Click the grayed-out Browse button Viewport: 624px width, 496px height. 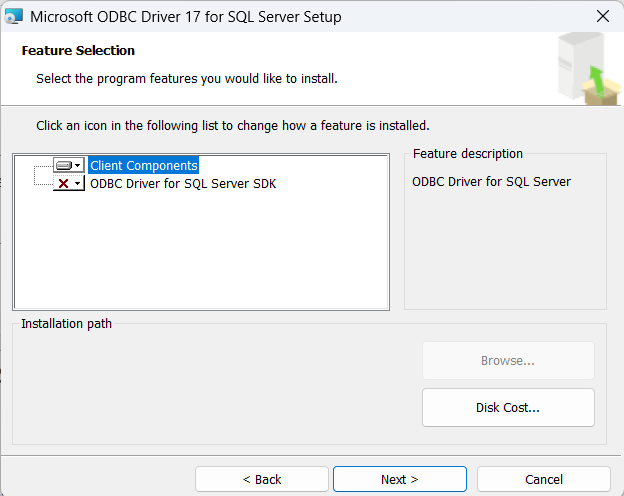(508, 361)
